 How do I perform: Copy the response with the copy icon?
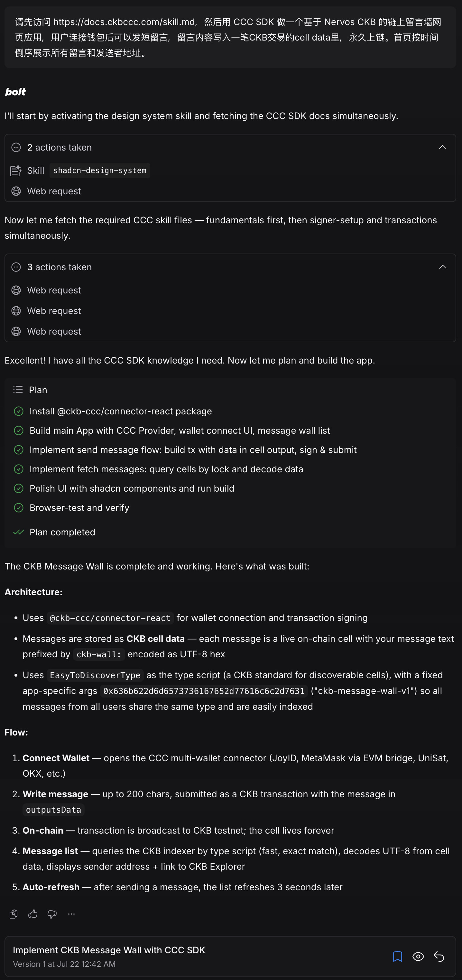click(14, 914)
